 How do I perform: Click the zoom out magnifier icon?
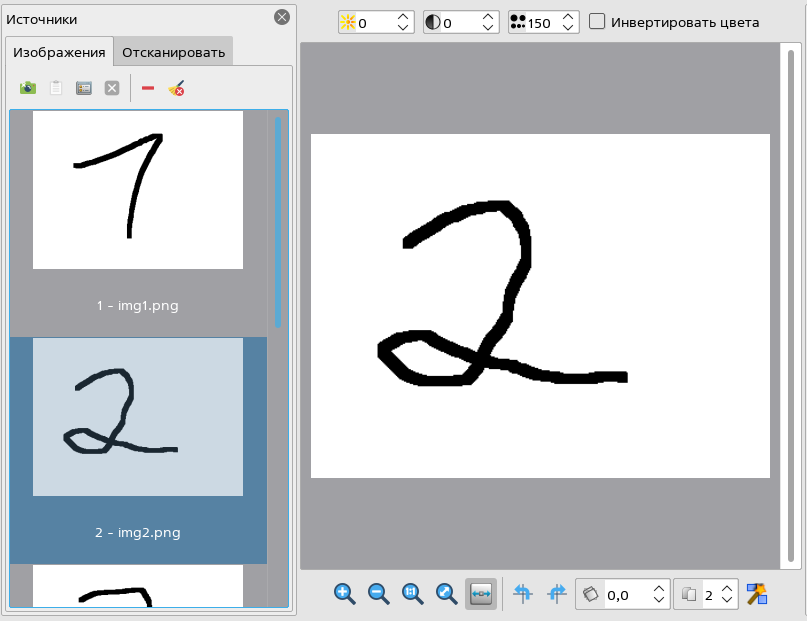(x=379, y=594)
